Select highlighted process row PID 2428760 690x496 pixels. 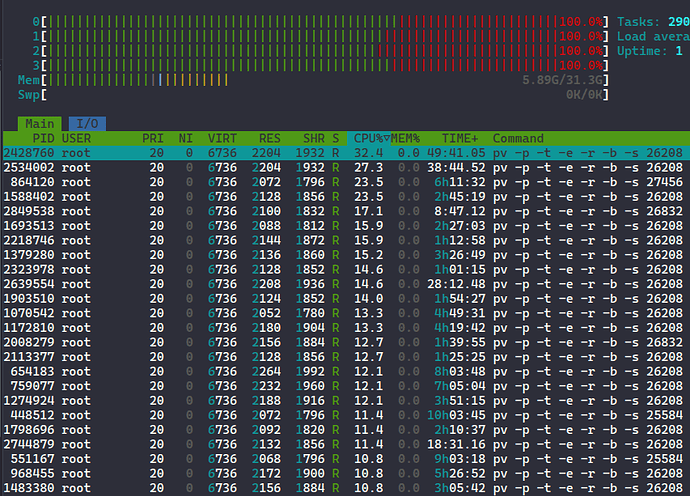pos(346,153)
